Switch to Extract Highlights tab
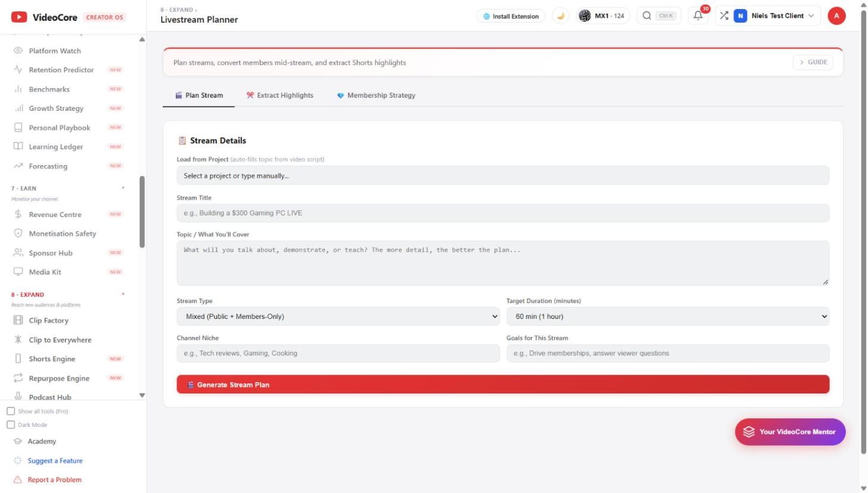 280,95
